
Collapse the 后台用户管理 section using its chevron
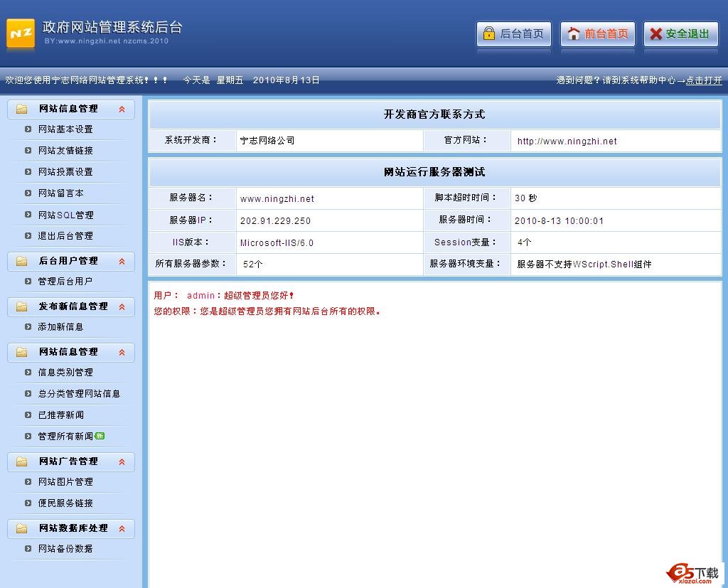tap(122, 261)
